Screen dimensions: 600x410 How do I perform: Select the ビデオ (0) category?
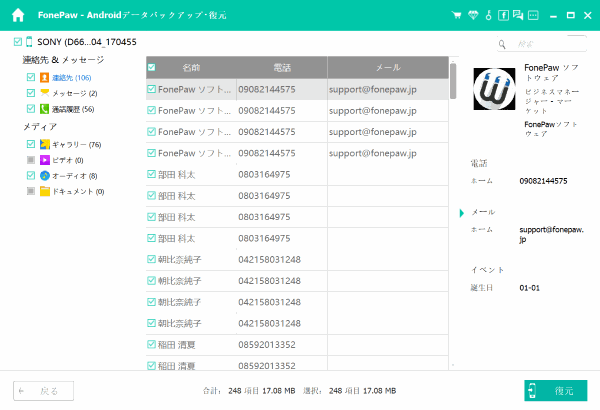point(68,160)
